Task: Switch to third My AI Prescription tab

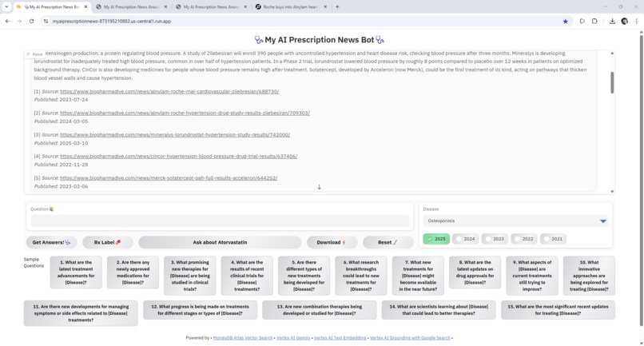Action: click(211, 6)
